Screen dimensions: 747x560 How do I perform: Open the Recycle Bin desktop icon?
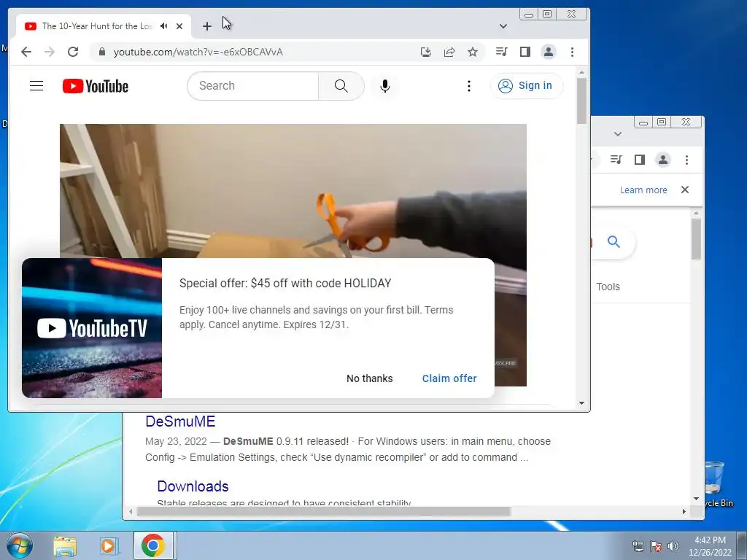click(x=717, y=484)
